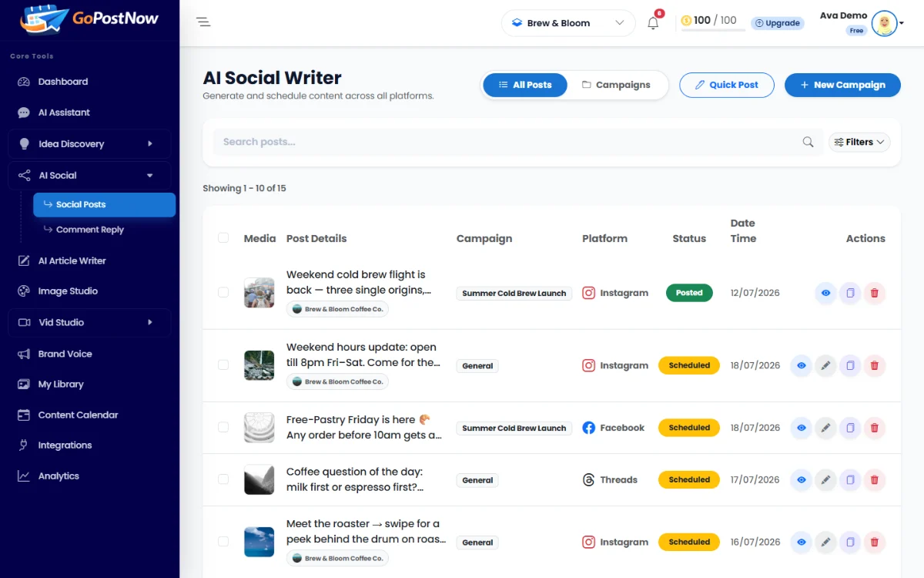Expand the Idea Discovery menu
924x578 pixels.
[89, 144]
